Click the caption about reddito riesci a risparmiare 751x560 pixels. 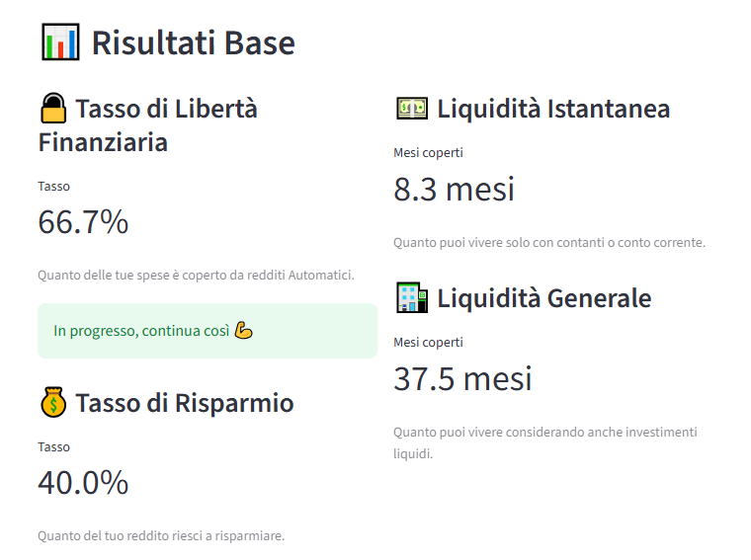pos(161,536)
